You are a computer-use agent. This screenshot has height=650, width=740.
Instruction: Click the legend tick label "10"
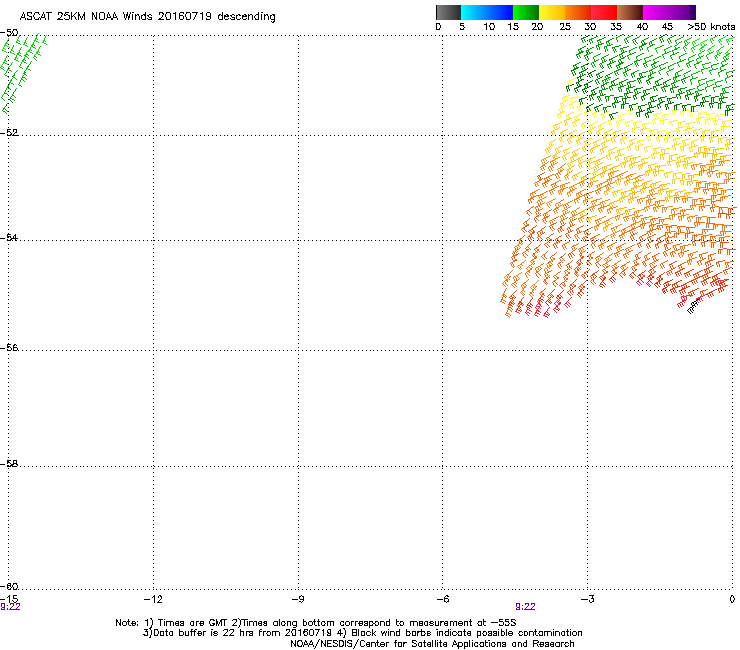tap(489, 27)
